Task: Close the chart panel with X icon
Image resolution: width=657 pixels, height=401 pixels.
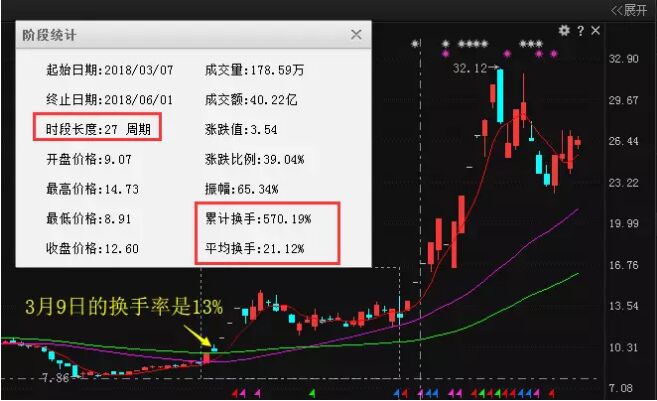Action: click(x=596, y=31)
